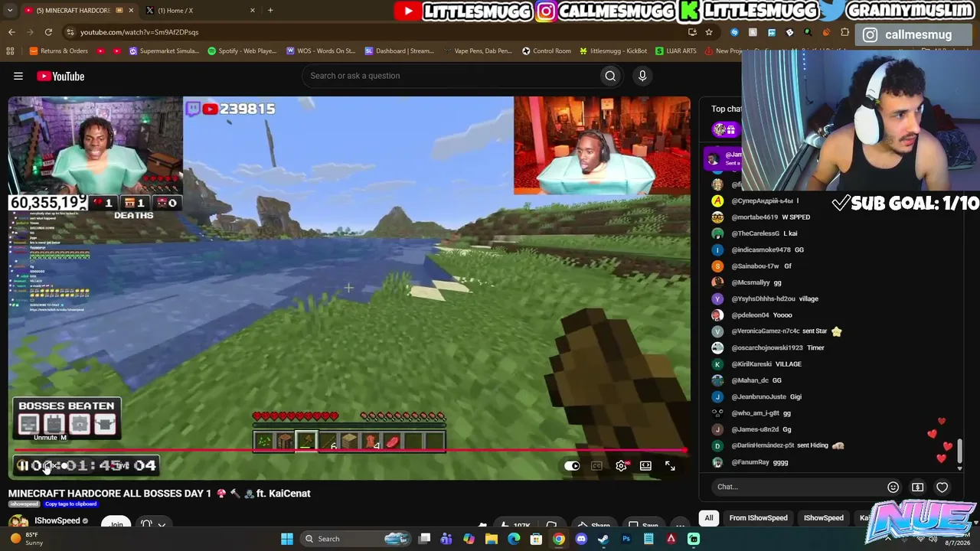980x551 pixels.
Task: Open Steam from the taskbar
Action: point(603,539)
